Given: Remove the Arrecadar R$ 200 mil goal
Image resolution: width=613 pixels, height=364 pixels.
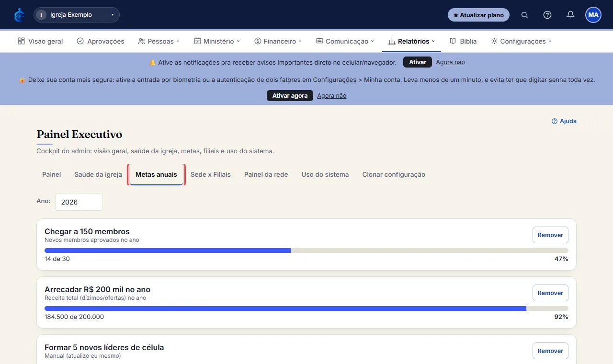Looking at the screenshot, I should [550, 293].
